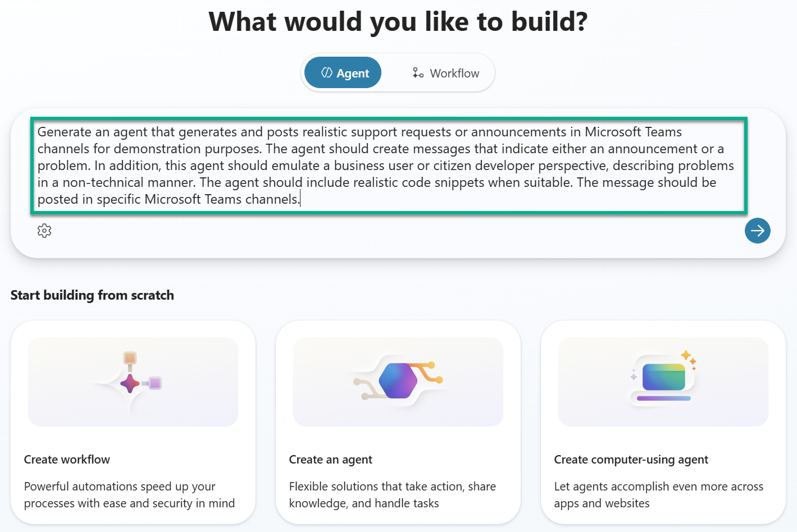797x532 pixels.
Task: Switch the build mode to Workflow
Action: pos(446,73)
